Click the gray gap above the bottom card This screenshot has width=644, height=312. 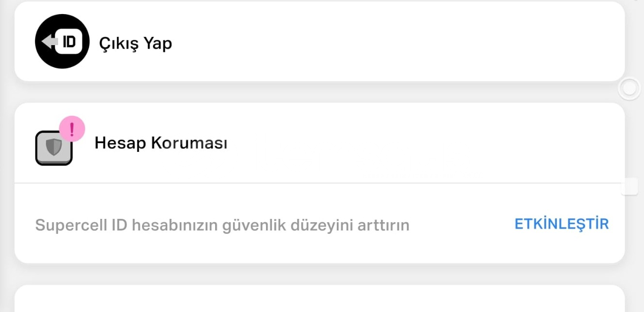[319, 274]
